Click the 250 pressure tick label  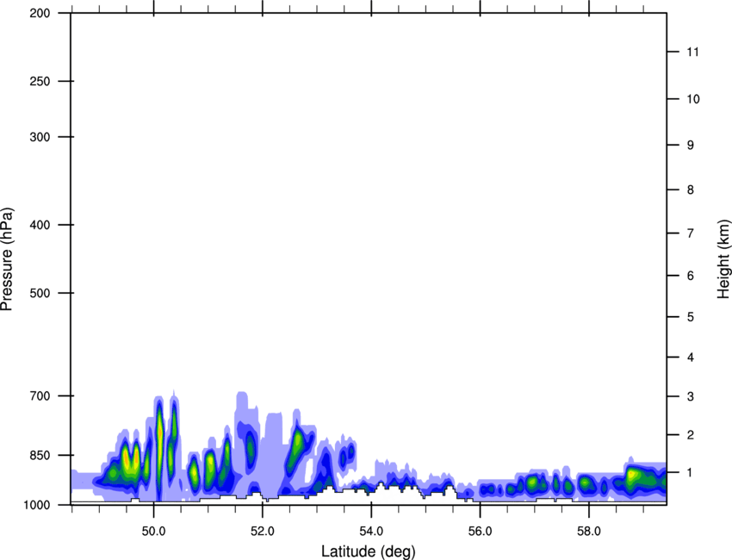point(40,81)
